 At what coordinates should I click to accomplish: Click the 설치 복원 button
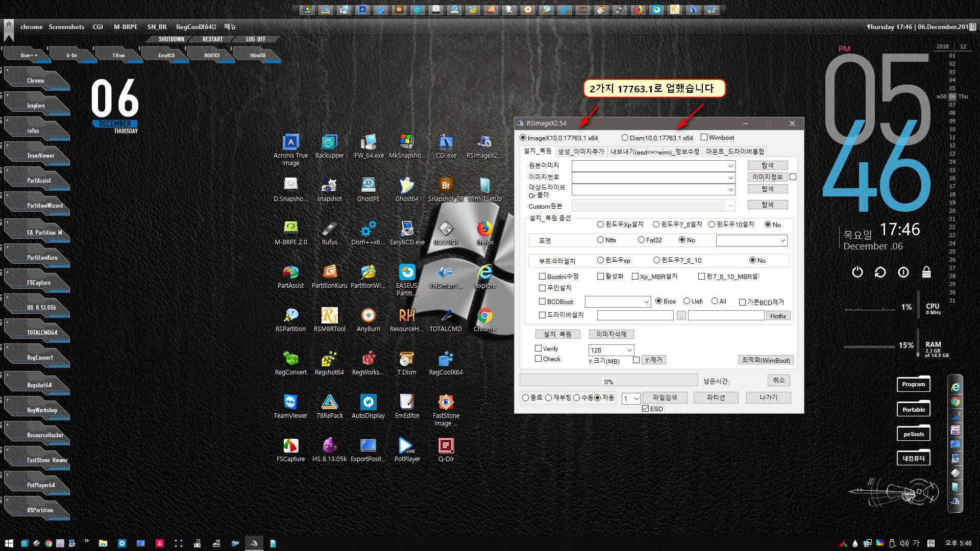(x=558, y=334)
